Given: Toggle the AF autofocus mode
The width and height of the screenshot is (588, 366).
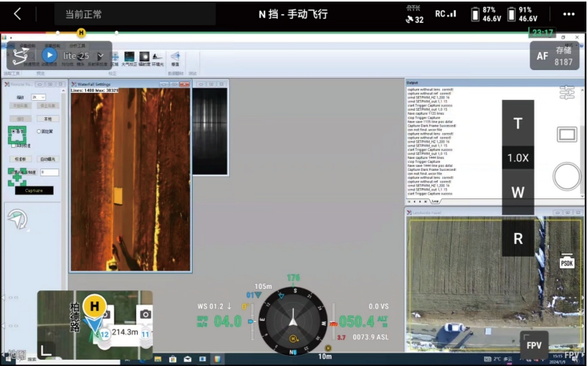Looking at the screenshot, I should (x=542, y=56).
